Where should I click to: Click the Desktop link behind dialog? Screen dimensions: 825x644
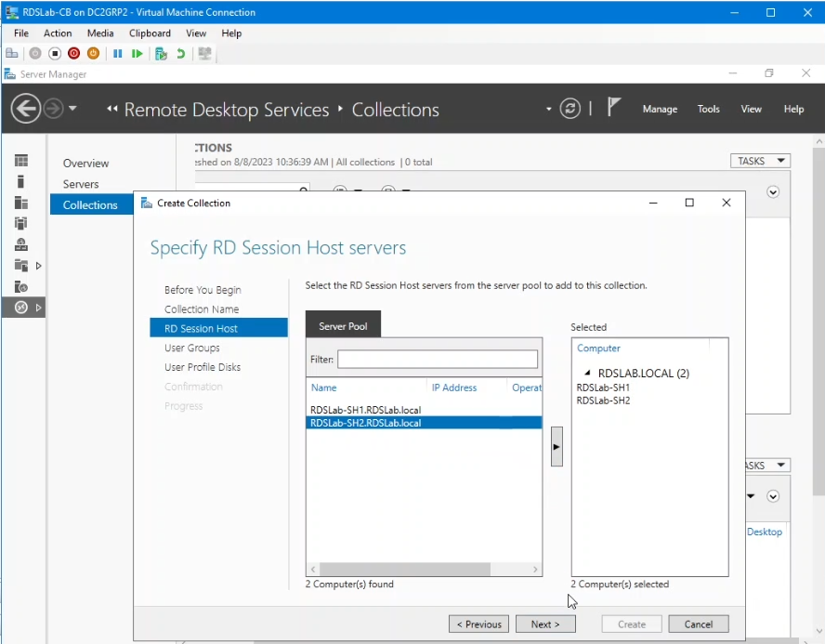click(765, 532)
